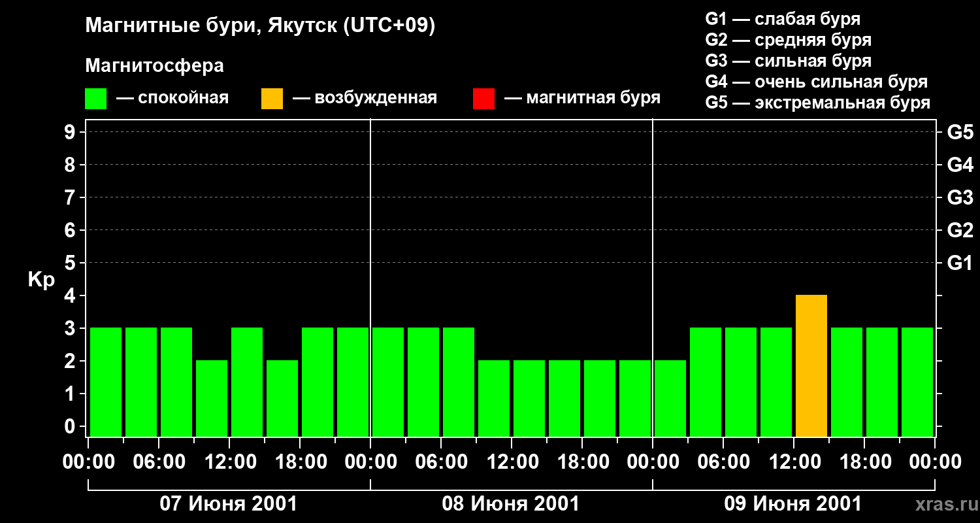This screenshot has width=980, height=523.
Task: Select the orange Kp 4 bar on 09 Июня
Action: click(811, 365)
